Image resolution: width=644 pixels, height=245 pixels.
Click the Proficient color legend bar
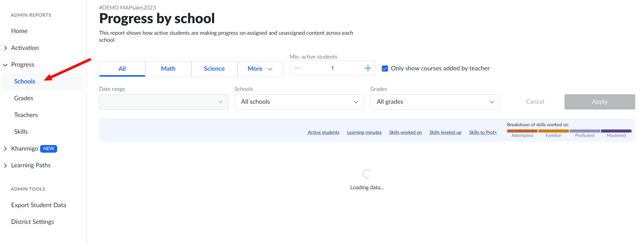pos(584,131)
